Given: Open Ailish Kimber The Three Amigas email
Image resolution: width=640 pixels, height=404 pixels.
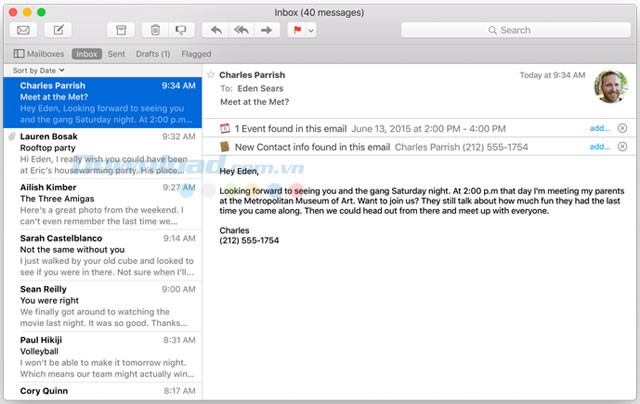Looking at the screenshot, I should 103,204.
